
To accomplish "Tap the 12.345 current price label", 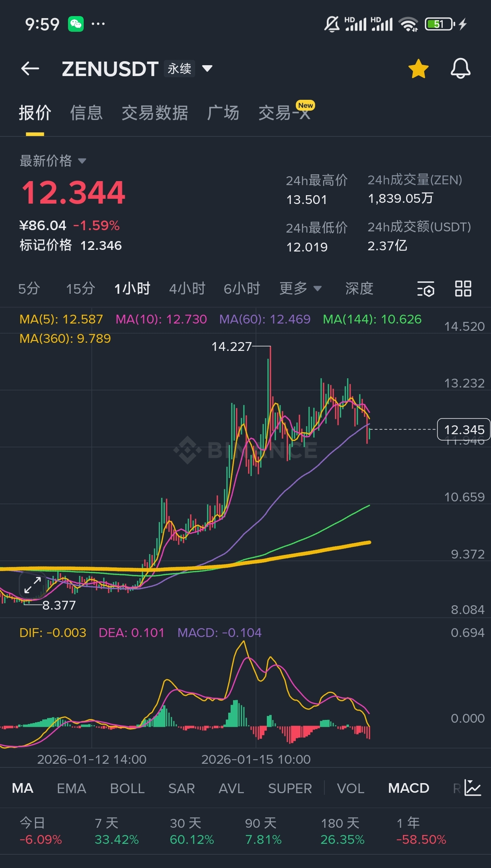I will click(x=464, y=430).
